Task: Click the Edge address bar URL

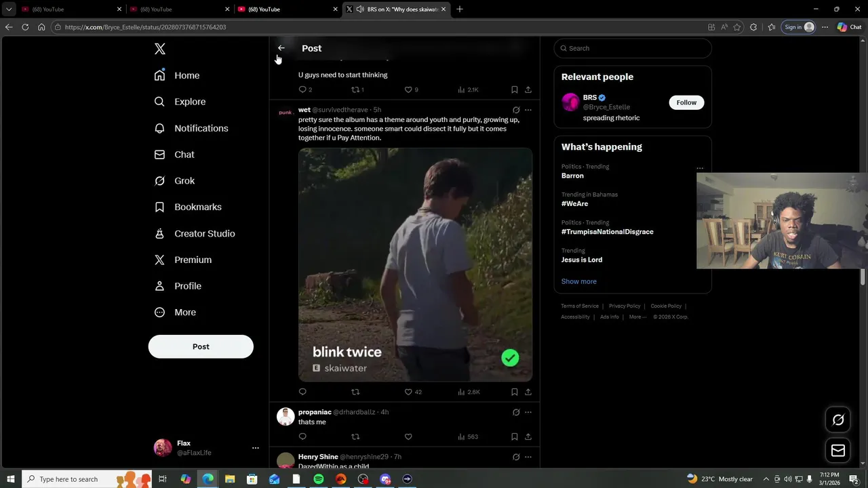Action: coord(145,27)
